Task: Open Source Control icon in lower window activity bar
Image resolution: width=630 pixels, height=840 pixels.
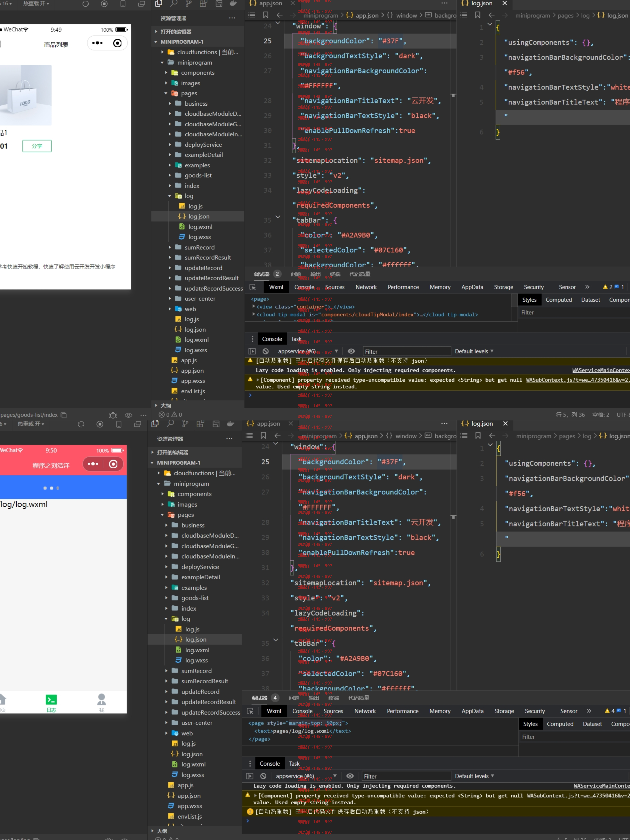Action: 185,424
